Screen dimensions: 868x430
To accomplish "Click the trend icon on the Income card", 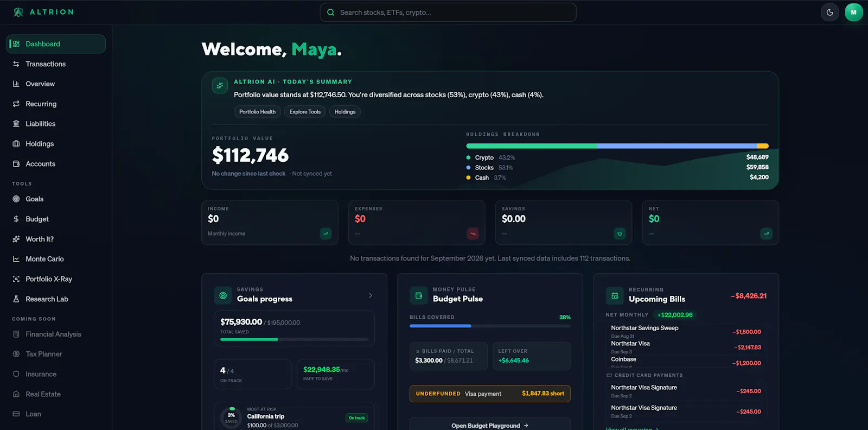I will tap(326, 233).
